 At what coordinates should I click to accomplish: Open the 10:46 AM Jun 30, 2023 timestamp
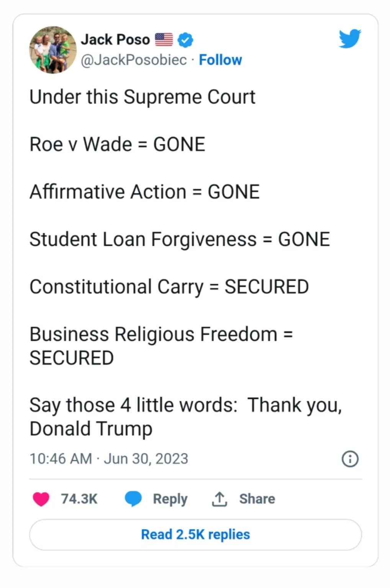point(109,459)
